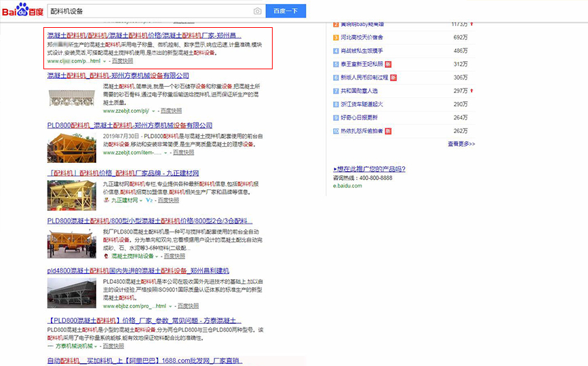Open trending topic 共和国勋章人选
Screen dimensions: 588x366
[x=359, y=91]
